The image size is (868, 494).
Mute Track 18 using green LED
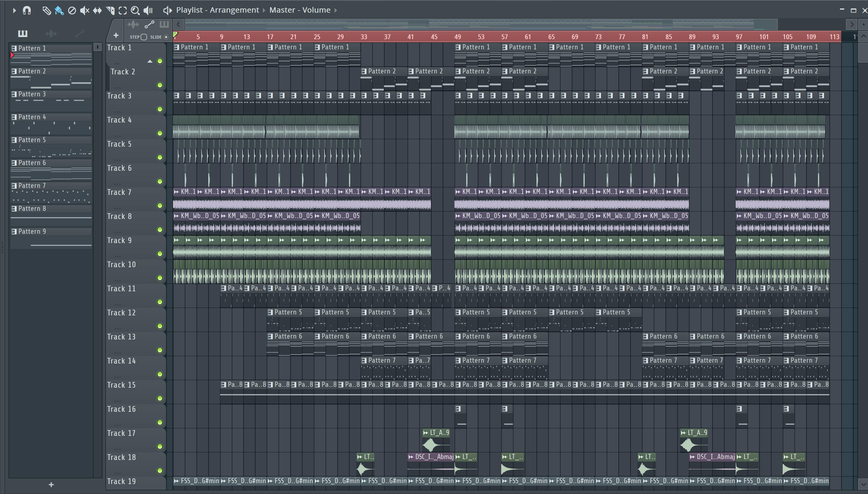pyautogui.click(x=160, y=471)
